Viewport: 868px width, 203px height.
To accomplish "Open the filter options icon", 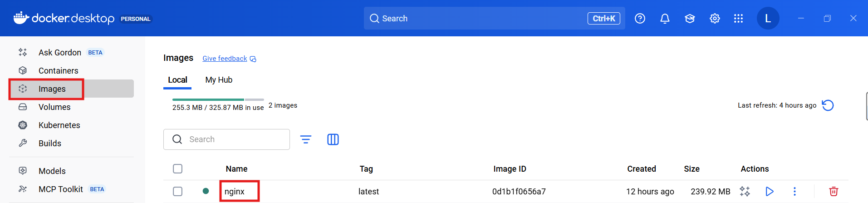I will [306, 139].
